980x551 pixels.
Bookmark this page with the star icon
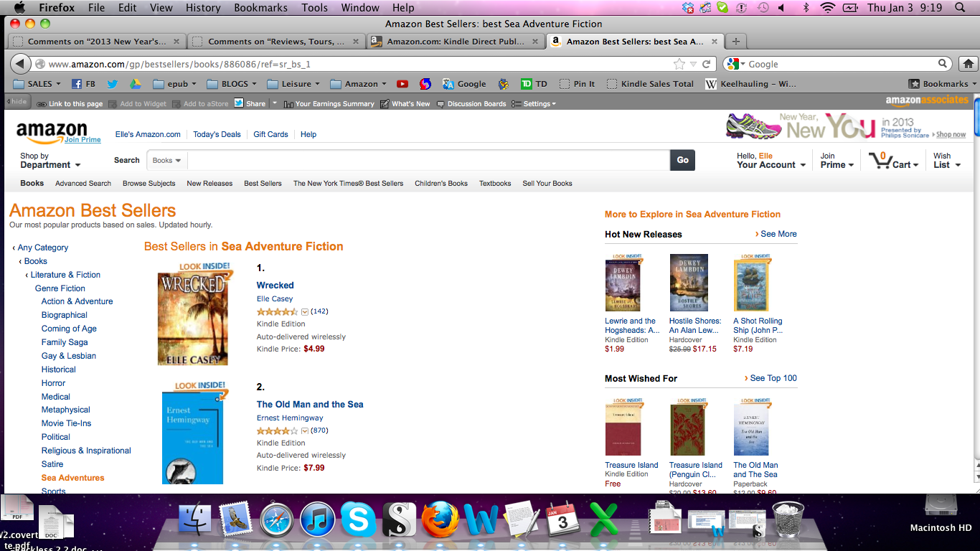point(679,64)
